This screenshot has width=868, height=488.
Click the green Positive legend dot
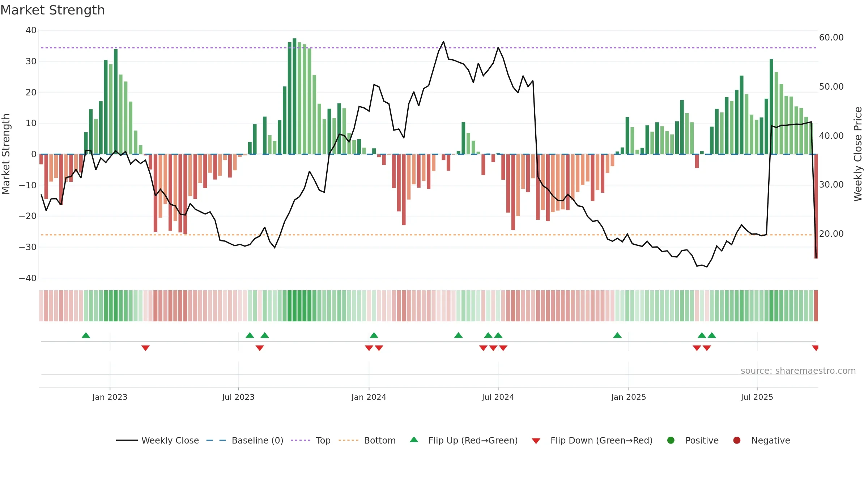pyautogui.click(x=671, y=440)
